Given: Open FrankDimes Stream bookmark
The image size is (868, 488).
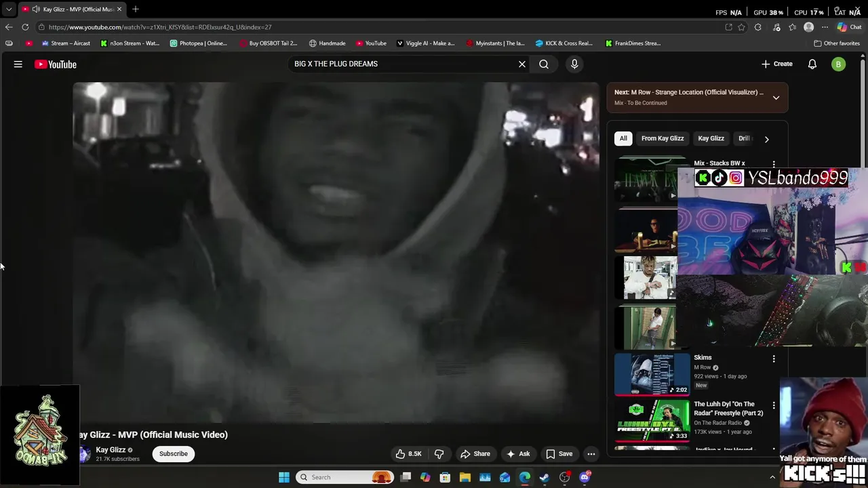Looking at the screenshot, I should coord(633,43).
